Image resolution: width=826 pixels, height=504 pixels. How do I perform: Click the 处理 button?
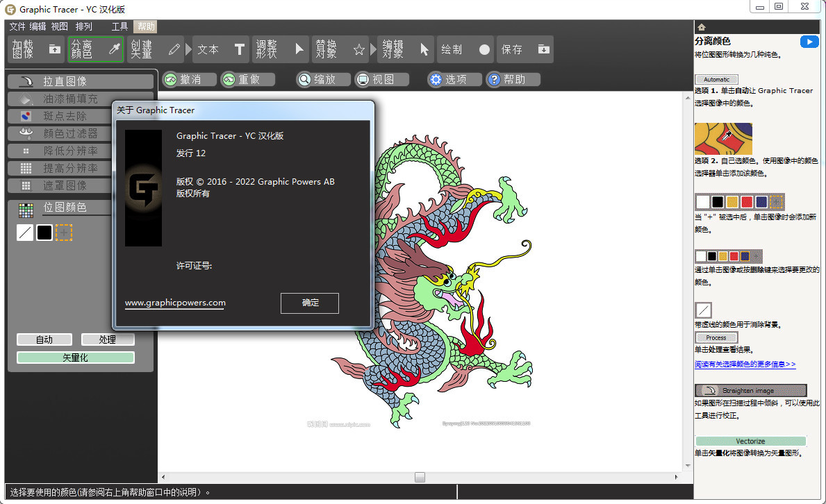pyautogui.click(x=108, y=339)
